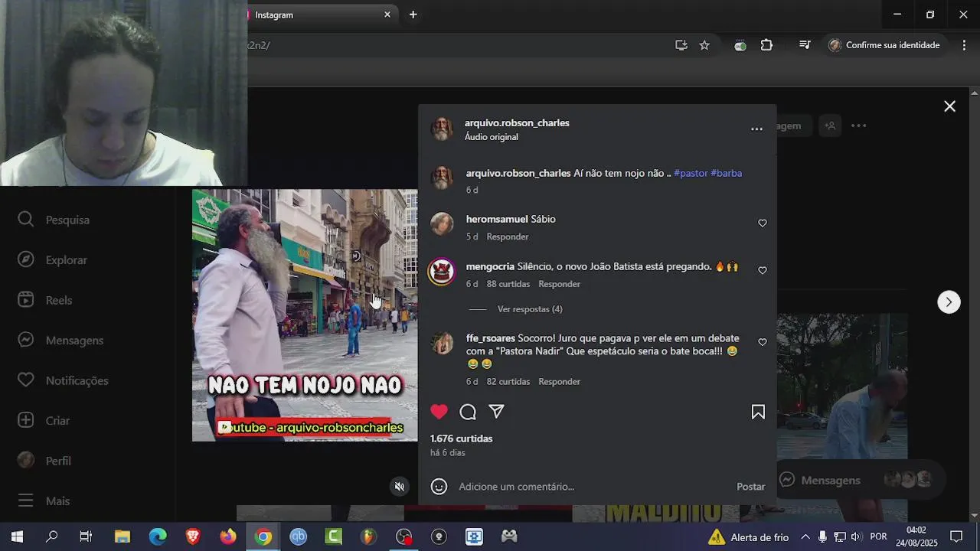Open Windows taskbar search

tap(51, 537)
